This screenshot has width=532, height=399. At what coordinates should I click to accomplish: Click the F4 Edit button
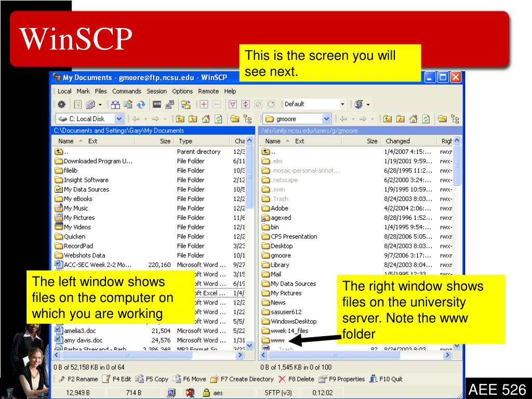[117, 379]
